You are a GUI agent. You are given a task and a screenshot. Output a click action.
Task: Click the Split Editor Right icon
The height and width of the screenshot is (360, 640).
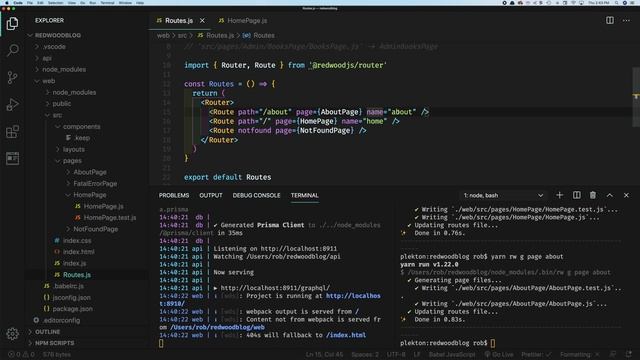pyautogui.click(x=609, y=20)
